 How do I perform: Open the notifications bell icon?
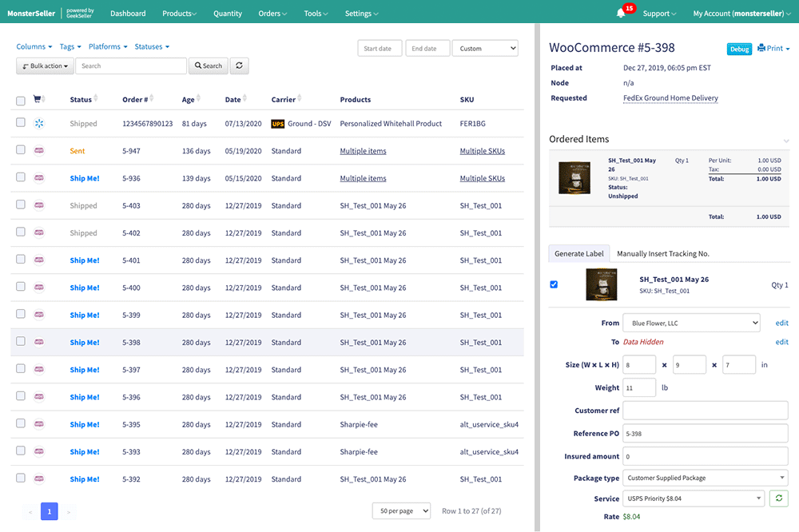pos(621,14)
